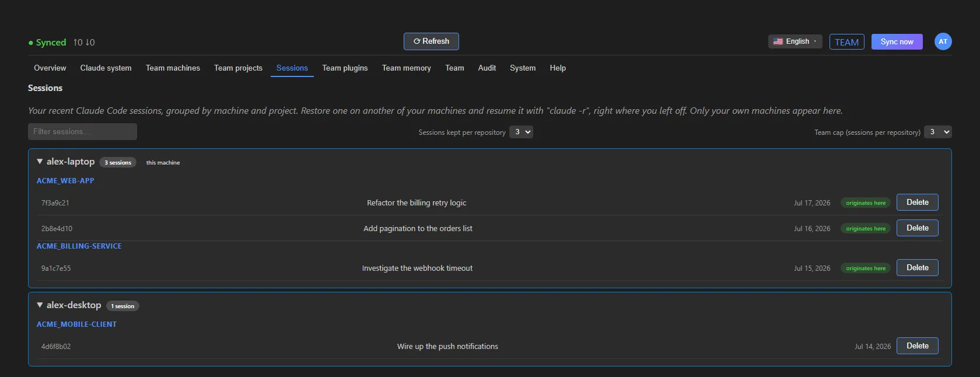Switch to the Claude system tab
980x377 pixels.
106,68
